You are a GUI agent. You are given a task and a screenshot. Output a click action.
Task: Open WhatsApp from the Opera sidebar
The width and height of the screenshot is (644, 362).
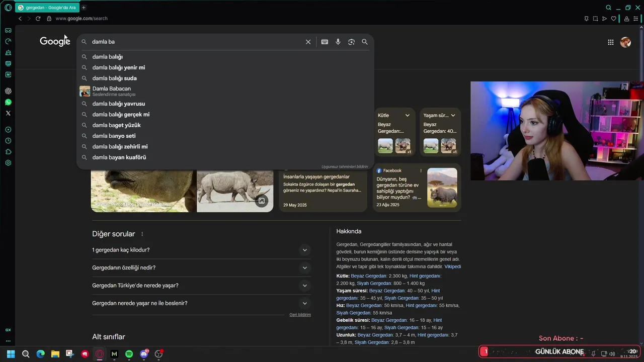8,102
